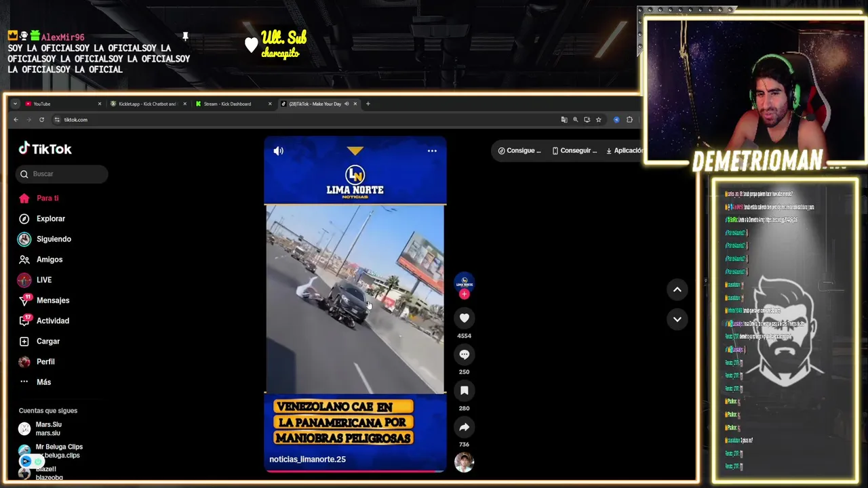Go back in browser
868x488 pixels.
pyautogui.click(x=16, y=119)
